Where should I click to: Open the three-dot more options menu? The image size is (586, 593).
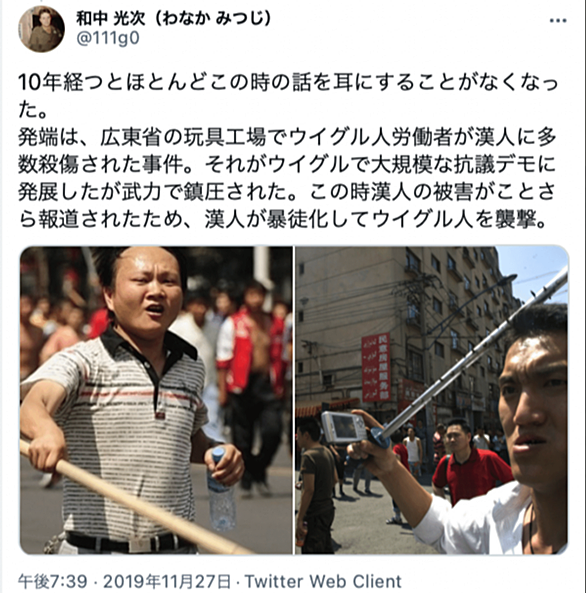pyautogui.click(x=558, y=20)
